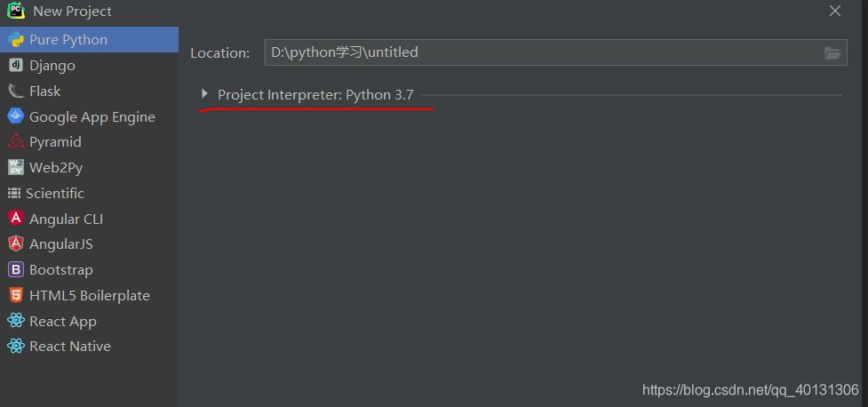Click the Location path text field
The height and width of the screenshot is (407, 868).
pos(542,53)
